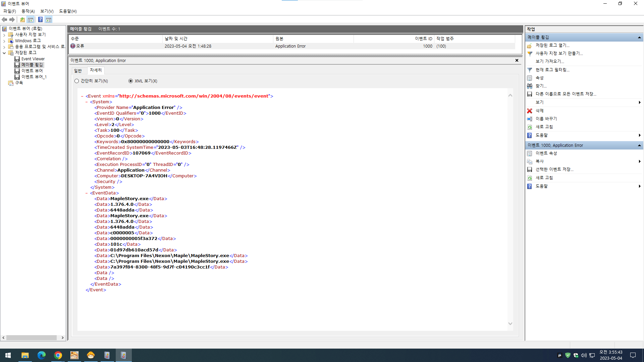Select the 오류 event row dated 2023-05-04
The width and height of the screenshot is (644, 362).
[292, 46]
